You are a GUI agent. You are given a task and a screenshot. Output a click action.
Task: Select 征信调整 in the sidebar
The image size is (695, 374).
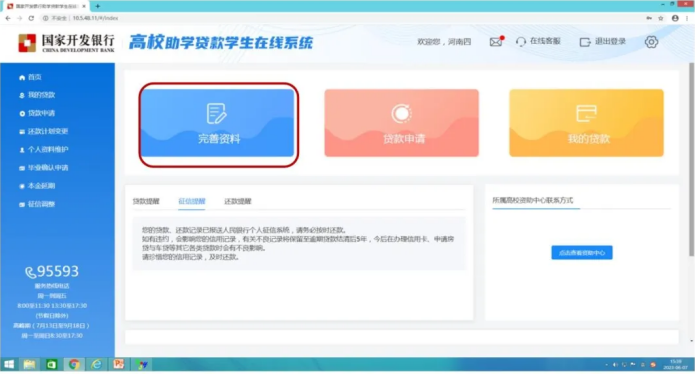coord(37,204)
